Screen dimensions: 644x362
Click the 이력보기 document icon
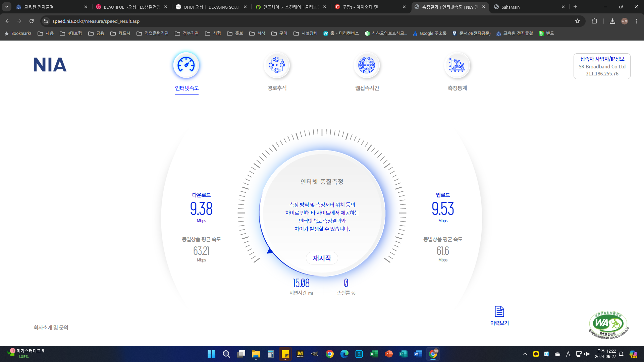pyautogui.click(x=499, y=311)
